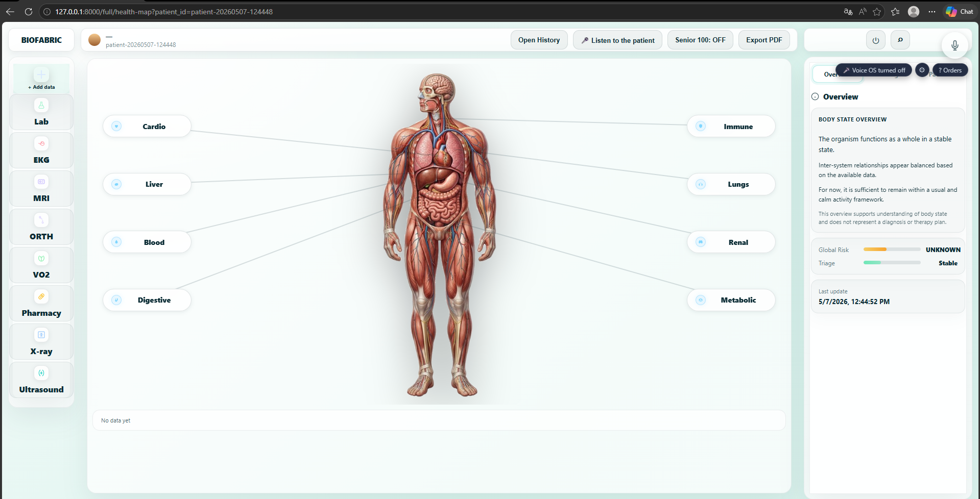Click the UNKNOWN risk value
This screenshot has height=499, width=980.
coord(943,249)
